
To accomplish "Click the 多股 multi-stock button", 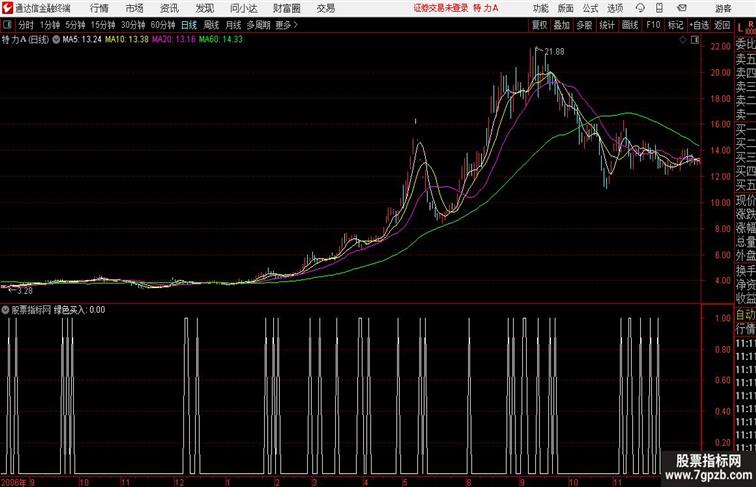I will 584,25.
